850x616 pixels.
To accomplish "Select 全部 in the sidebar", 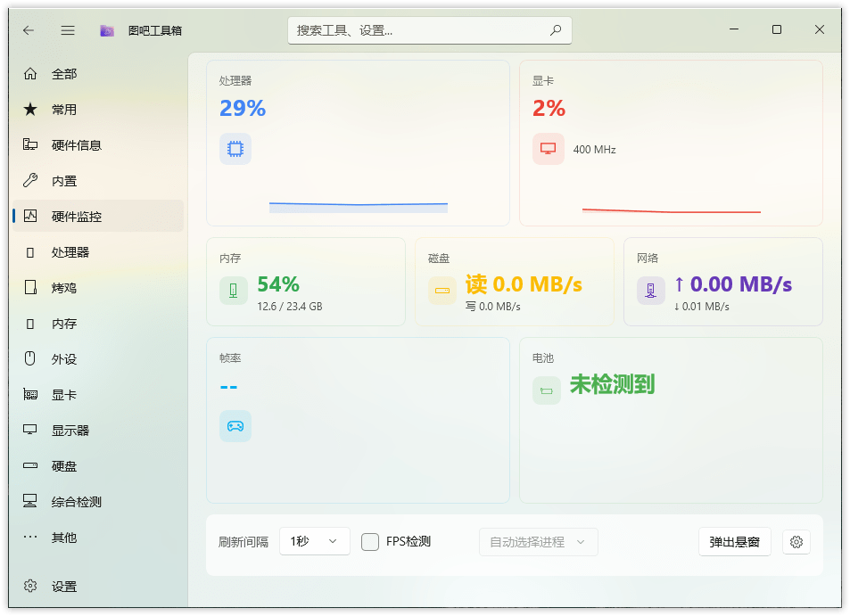I will (97, 74).
